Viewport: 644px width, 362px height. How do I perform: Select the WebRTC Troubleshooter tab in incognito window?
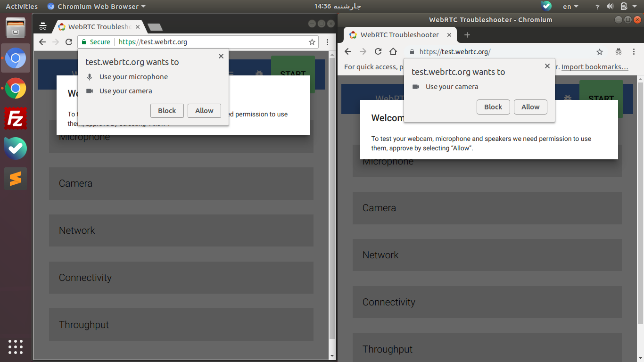click(99, 27)
